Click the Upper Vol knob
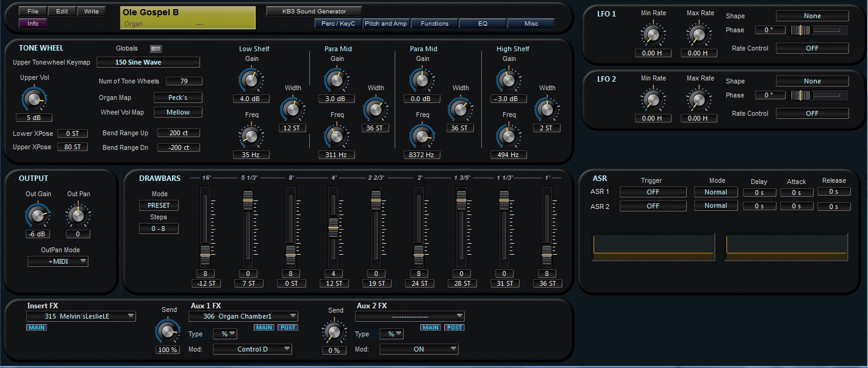The width and height of the screenshot is (868, 368). pos(34,98)
